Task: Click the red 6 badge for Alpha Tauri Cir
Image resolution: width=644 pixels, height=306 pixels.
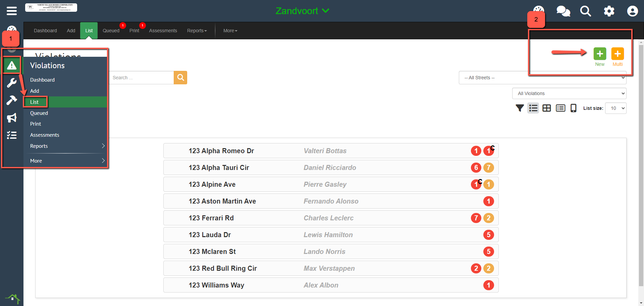Action: click(x=476, y=168)
